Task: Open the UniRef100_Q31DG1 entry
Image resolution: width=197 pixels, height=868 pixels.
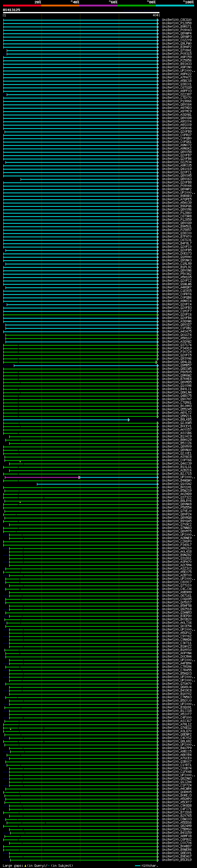Action: (x=176, y=558)
